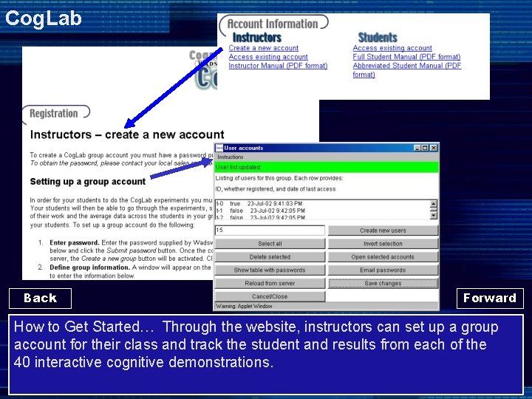Click the Reload from server button

(270, 283)
